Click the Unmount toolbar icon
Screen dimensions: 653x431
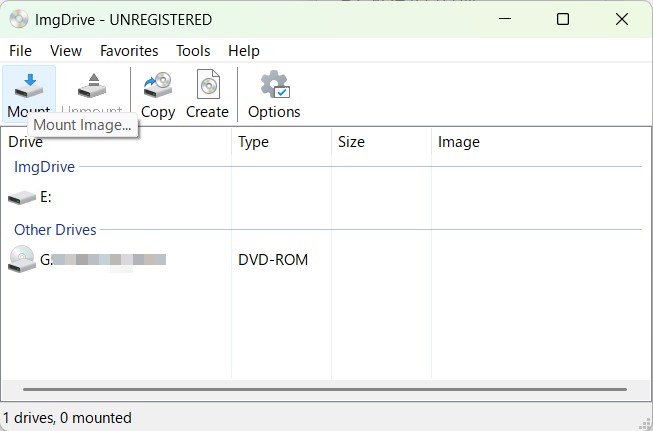pos(92,86)
